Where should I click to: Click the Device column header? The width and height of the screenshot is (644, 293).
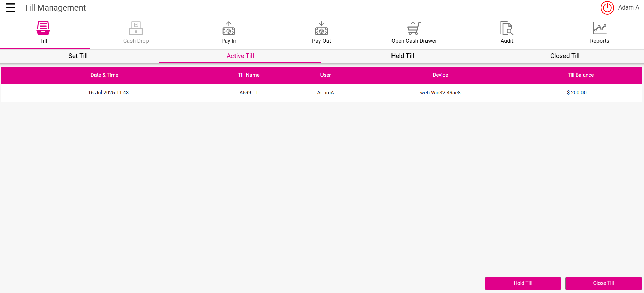click(x=440, y=75)
